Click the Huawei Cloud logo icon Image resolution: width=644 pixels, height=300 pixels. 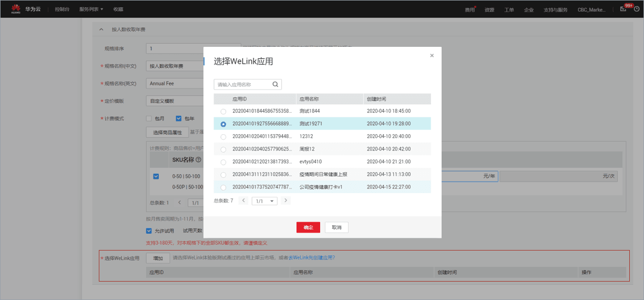click(16, 9)
